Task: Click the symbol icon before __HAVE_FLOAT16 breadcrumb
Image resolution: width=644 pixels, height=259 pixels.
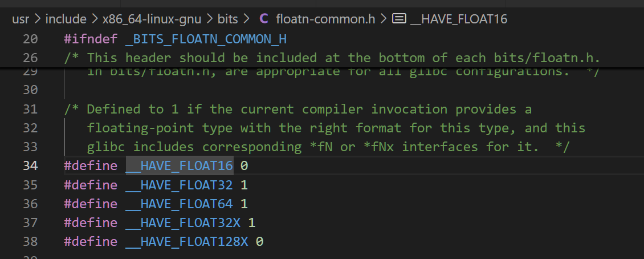Action: 399,19
